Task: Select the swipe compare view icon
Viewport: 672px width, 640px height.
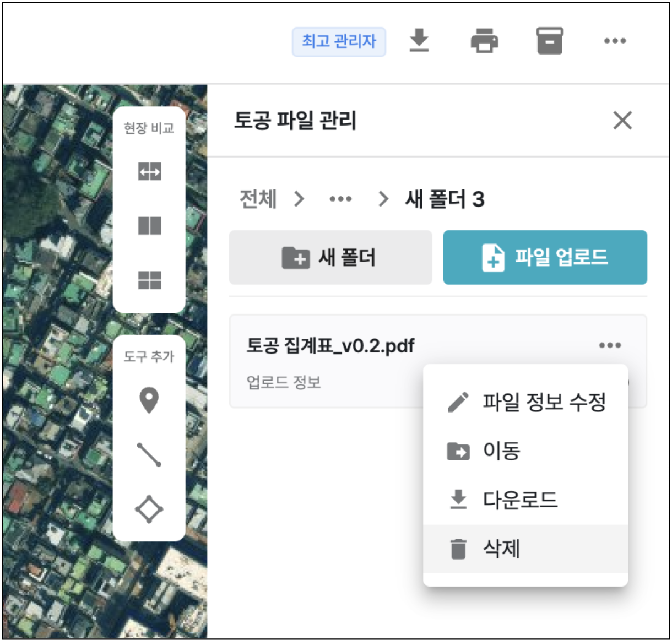Action: pos(149,172)
